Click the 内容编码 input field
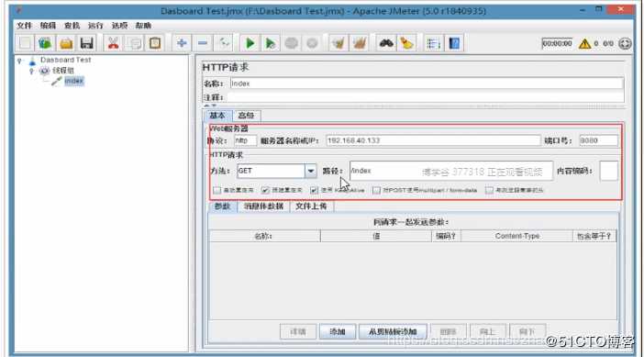This screenshot has height=357, width=644. 608,171
